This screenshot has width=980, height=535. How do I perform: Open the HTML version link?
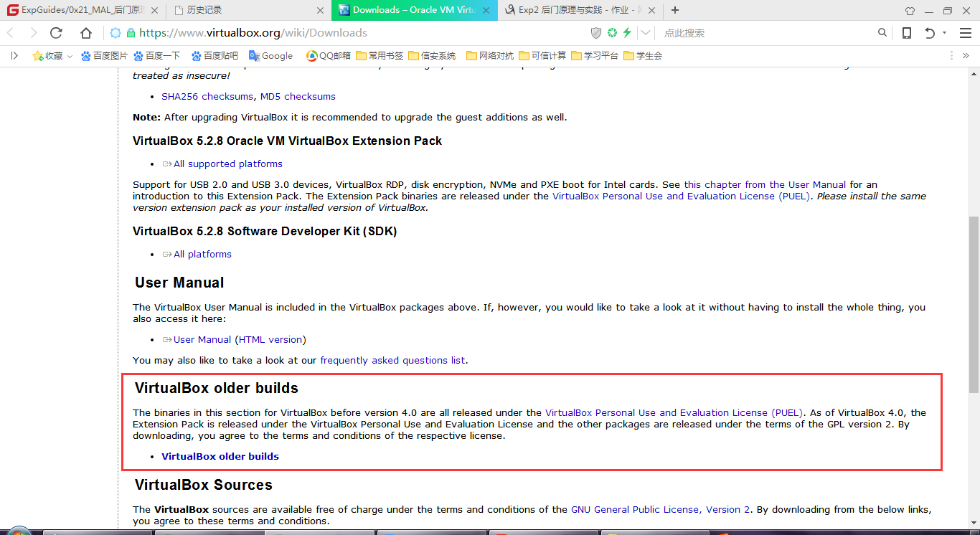tap(270, 339)
